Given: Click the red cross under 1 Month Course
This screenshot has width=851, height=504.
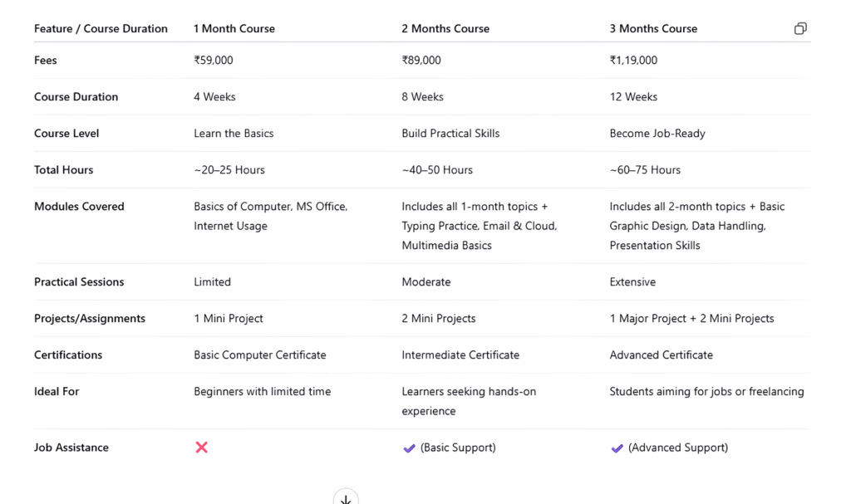Looking at the screenshot, I should pos(201,448).
